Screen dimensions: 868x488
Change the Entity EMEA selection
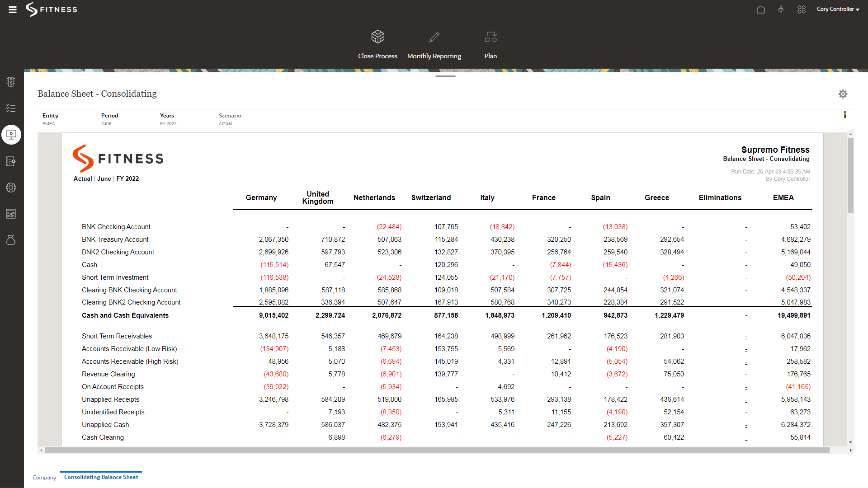(49, 123)
